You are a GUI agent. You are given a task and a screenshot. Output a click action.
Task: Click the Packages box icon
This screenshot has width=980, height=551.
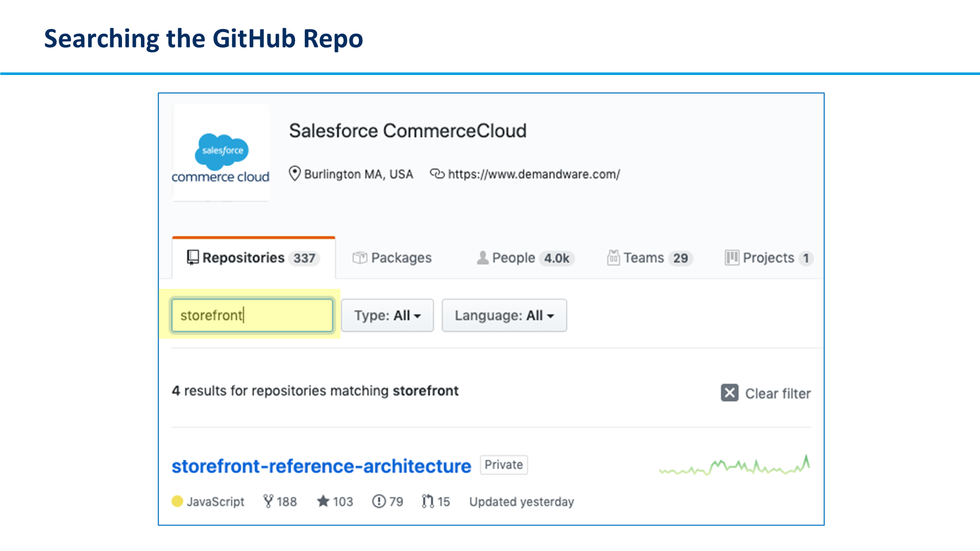(360, 258)
